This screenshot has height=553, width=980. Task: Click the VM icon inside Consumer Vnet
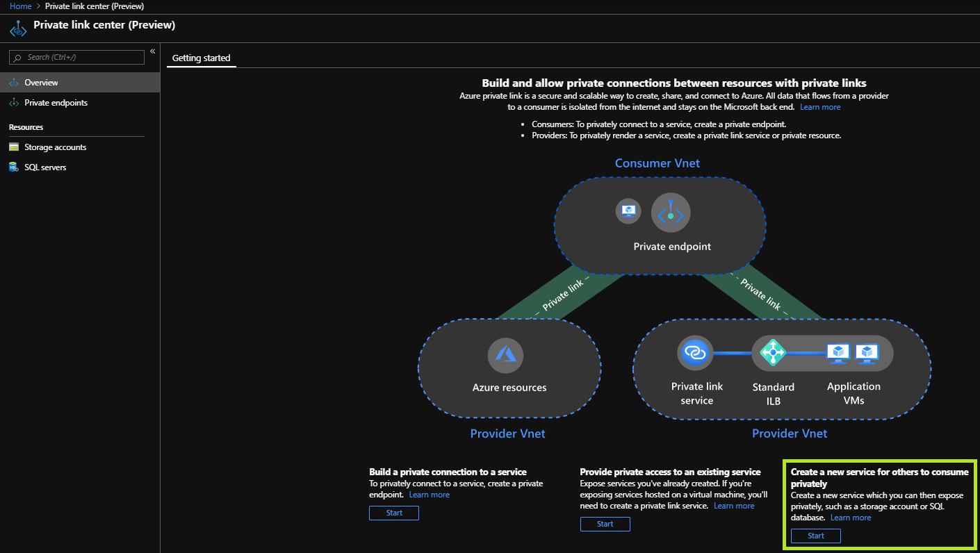point(628,211)
